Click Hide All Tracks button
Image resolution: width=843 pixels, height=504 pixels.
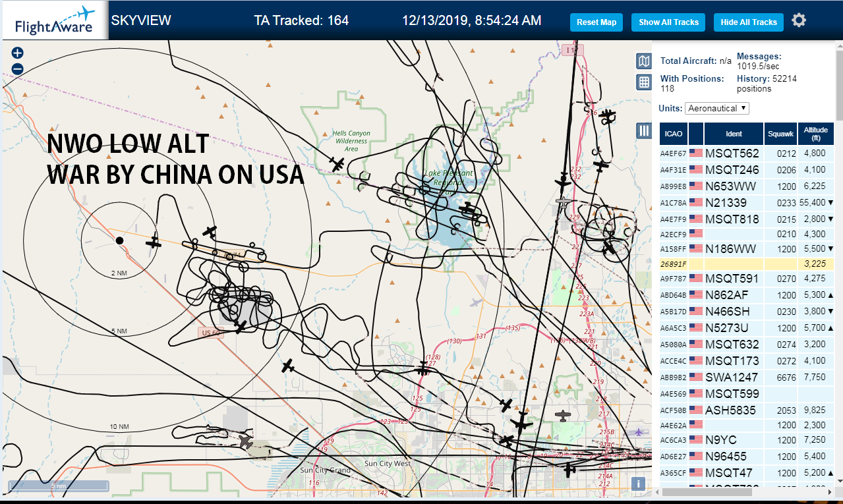[x=749, y=22]
